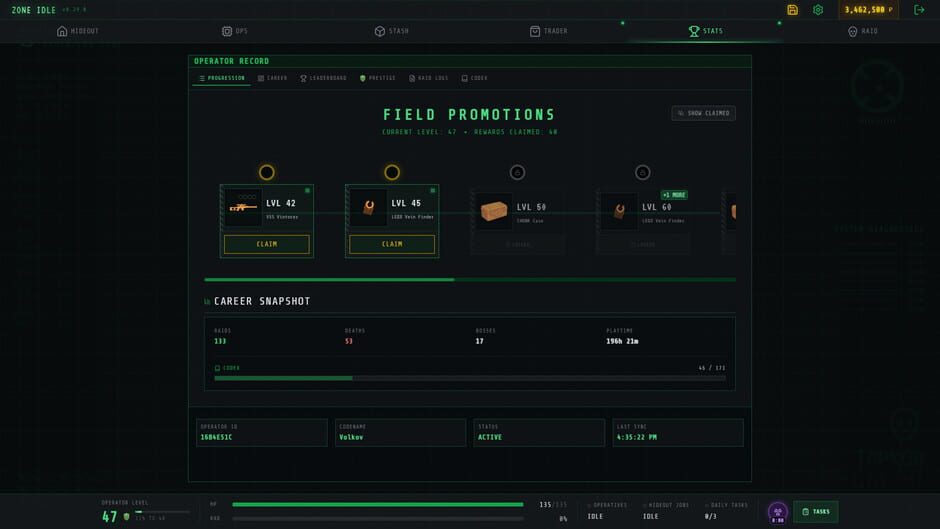
Task: Click the Operator Record panel header
Action: [x=470, y=61]
